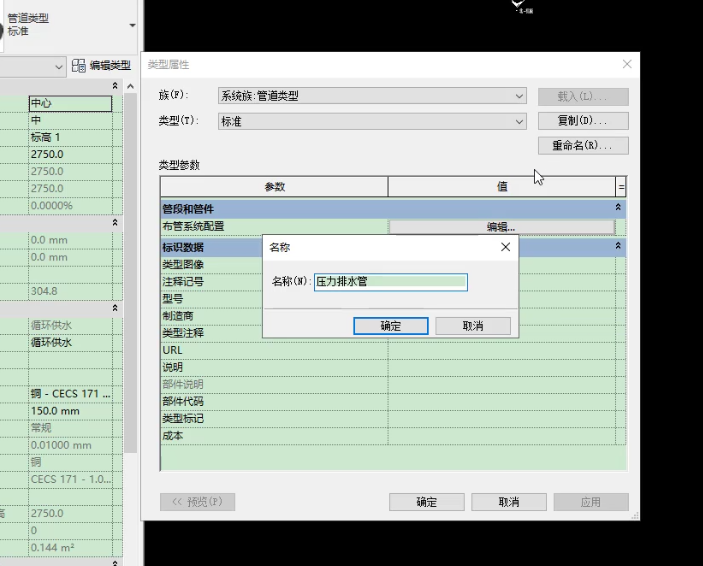
Task: Click 确定 at the bottom of Type Properties
Action: (426, 502)
